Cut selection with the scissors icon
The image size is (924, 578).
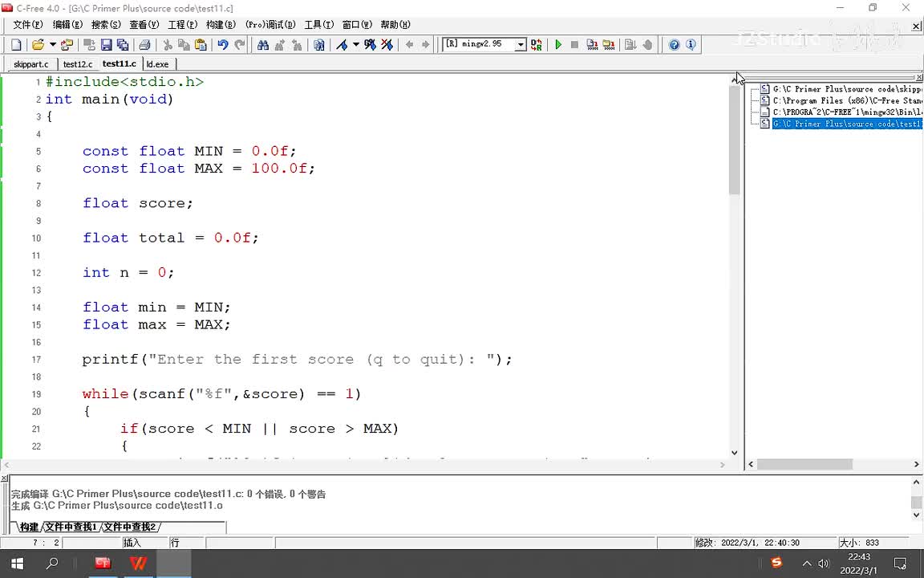tap(168, 45)
